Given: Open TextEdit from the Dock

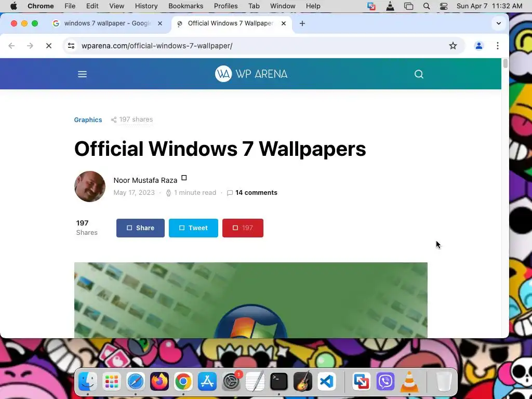Looking at the screenshot, I should tap(255, 382).
